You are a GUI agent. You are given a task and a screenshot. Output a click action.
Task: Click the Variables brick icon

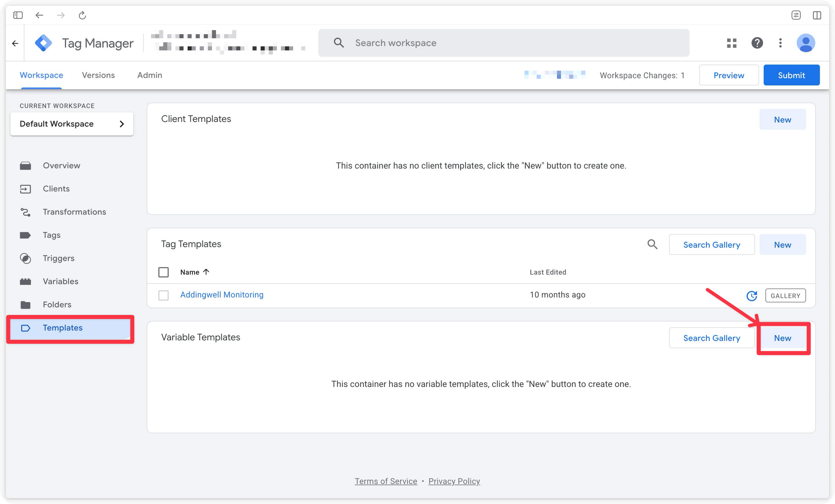(x=26, y=282)
